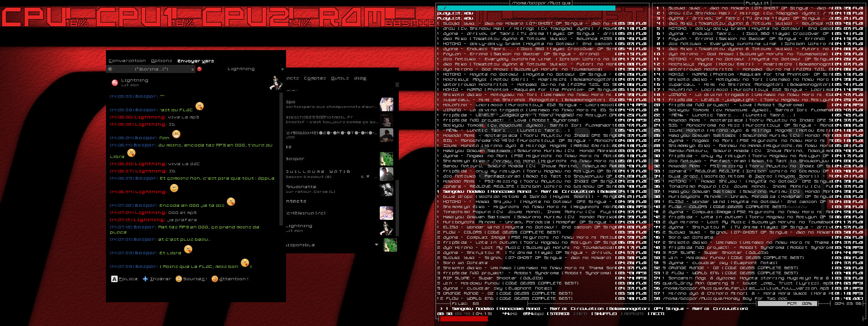The width and height of the screenshot is (868, 326).
Task: Toggle [SHUFFLE] in the music player
Action: 604,314
